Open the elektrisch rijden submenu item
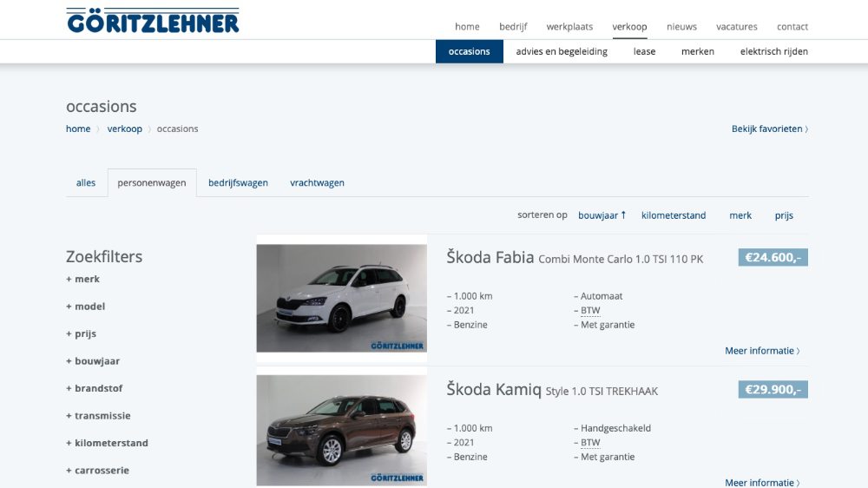The image size is (868, 488). (x=773, y=51)
